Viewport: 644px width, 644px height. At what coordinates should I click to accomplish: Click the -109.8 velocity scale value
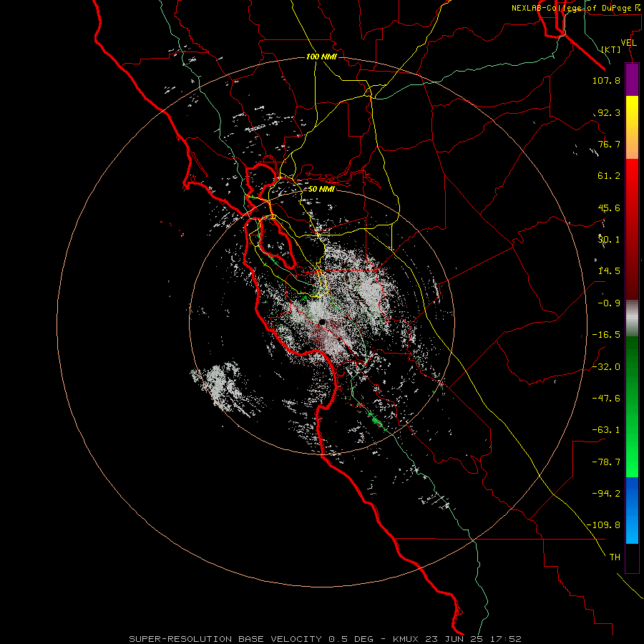604,525
